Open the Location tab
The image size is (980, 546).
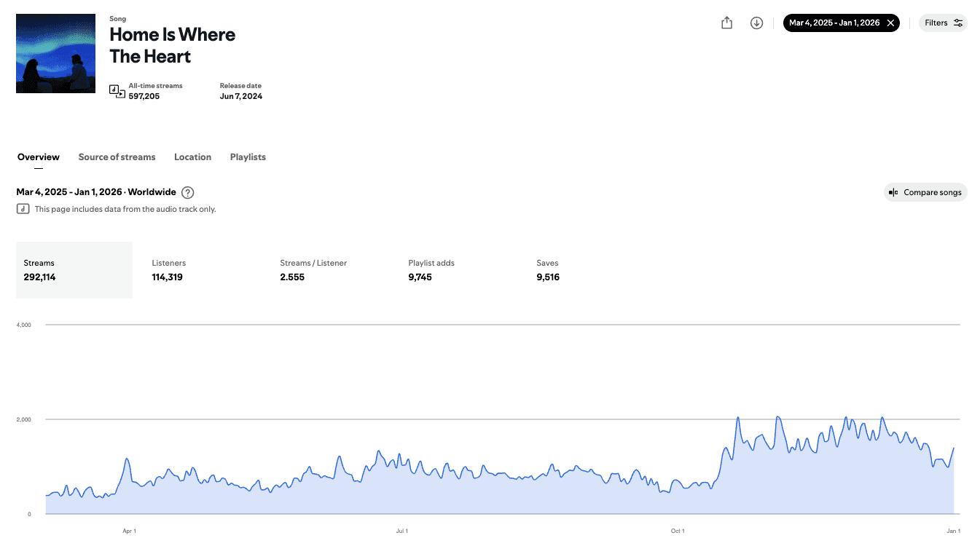click(192, 157)
